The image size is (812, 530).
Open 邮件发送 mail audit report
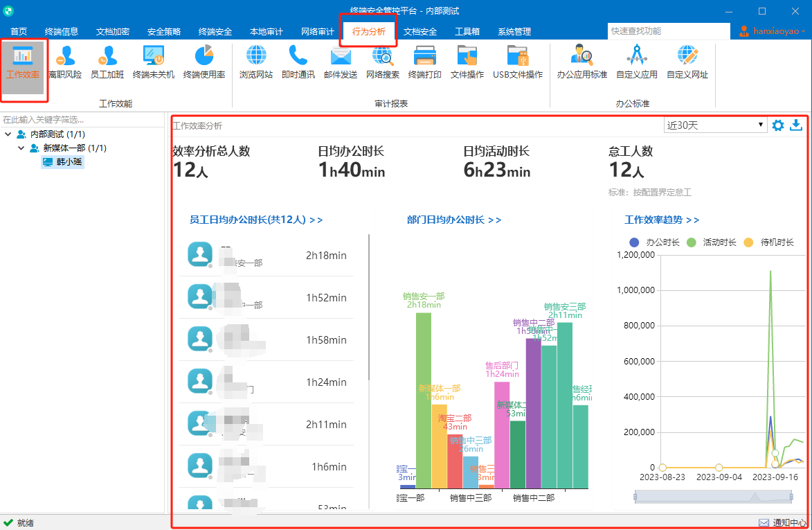341,62
